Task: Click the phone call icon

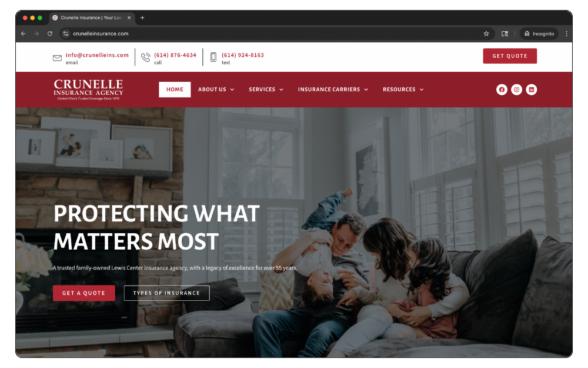Action: coord(145,57)
